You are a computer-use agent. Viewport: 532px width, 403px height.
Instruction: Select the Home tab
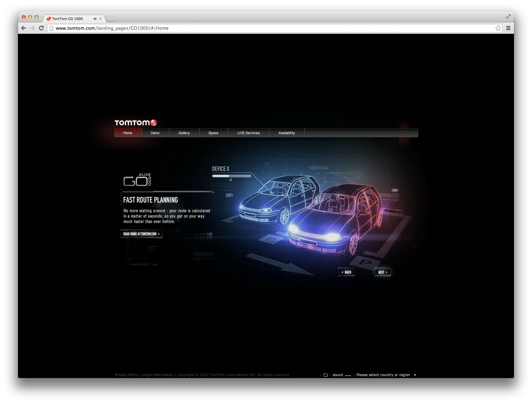128,133
